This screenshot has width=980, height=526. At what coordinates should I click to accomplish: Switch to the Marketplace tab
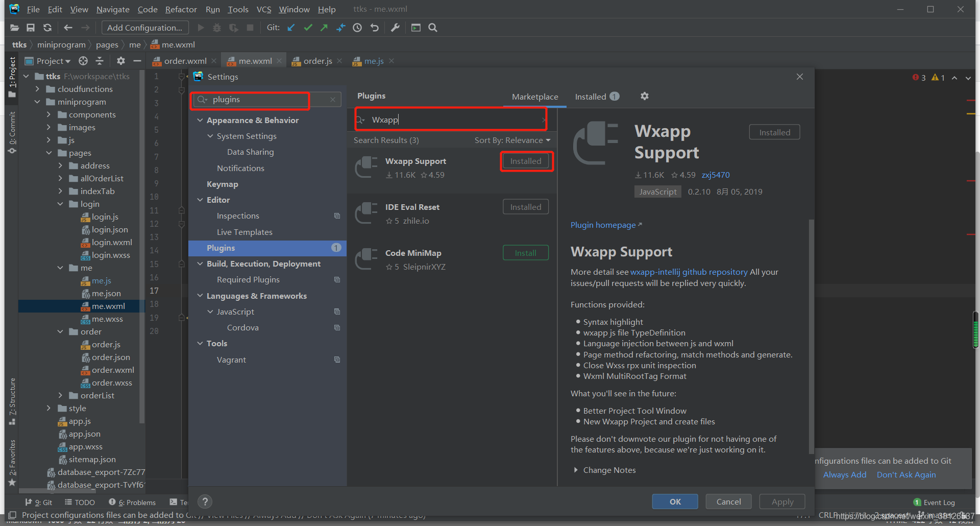coord(535,97)
